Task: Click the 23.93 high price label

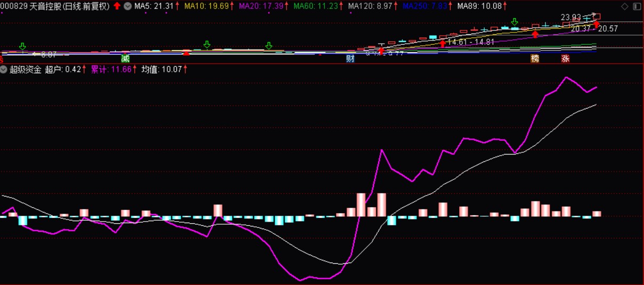Action: pyautogui.click(x=570, y=18)
